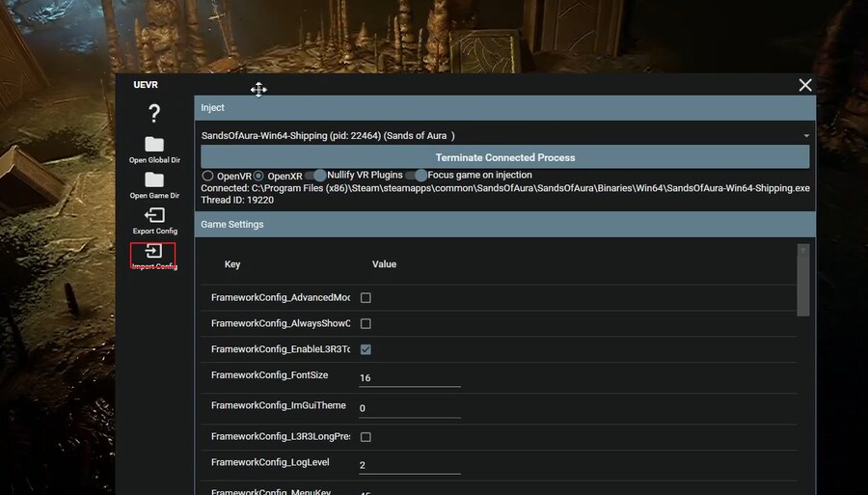Image resolution: width=868 pixels, height=495 pixels.
Task: Click the Thread ID: 19220 text
Action: pos(237,201)
